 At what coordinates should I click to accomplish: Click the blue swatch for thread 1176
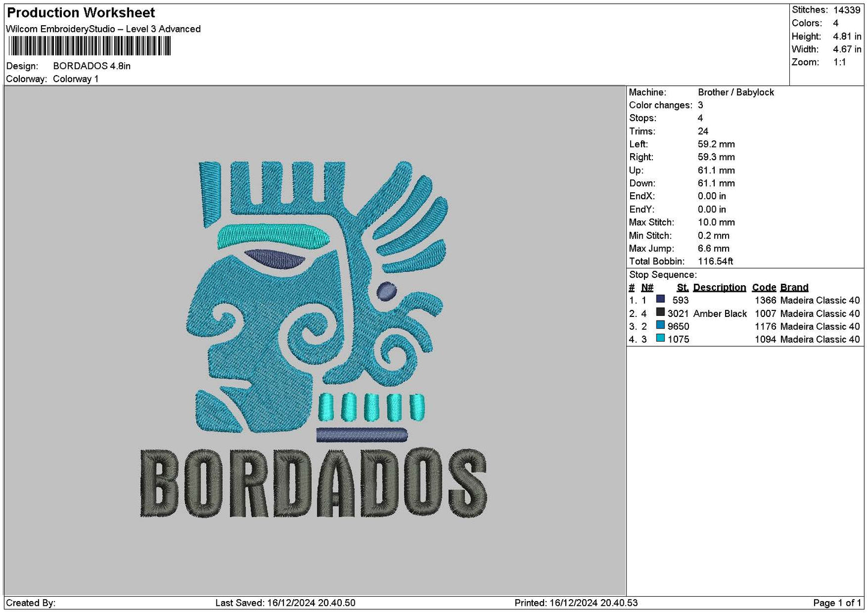[660, 325]
